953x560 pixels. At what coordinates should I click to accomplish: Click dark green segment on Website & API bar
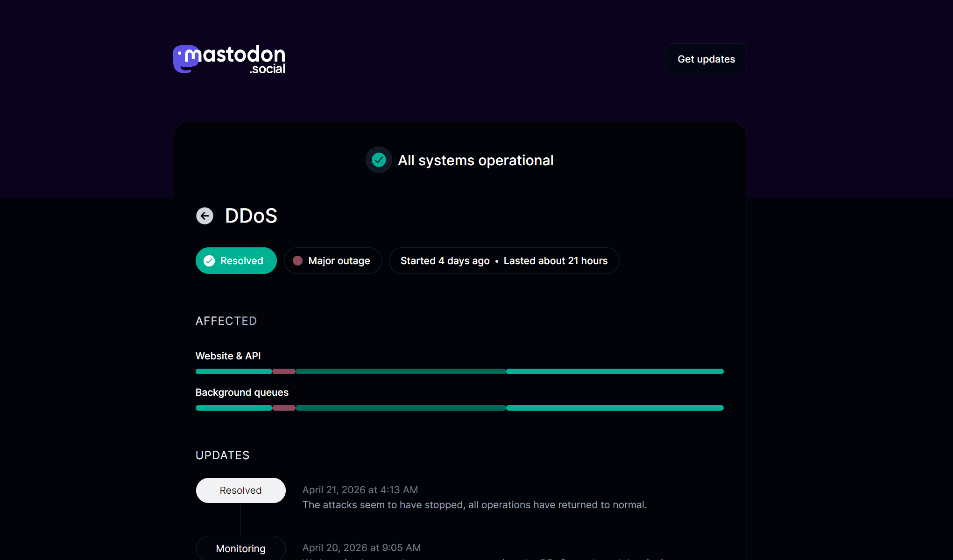400,371
